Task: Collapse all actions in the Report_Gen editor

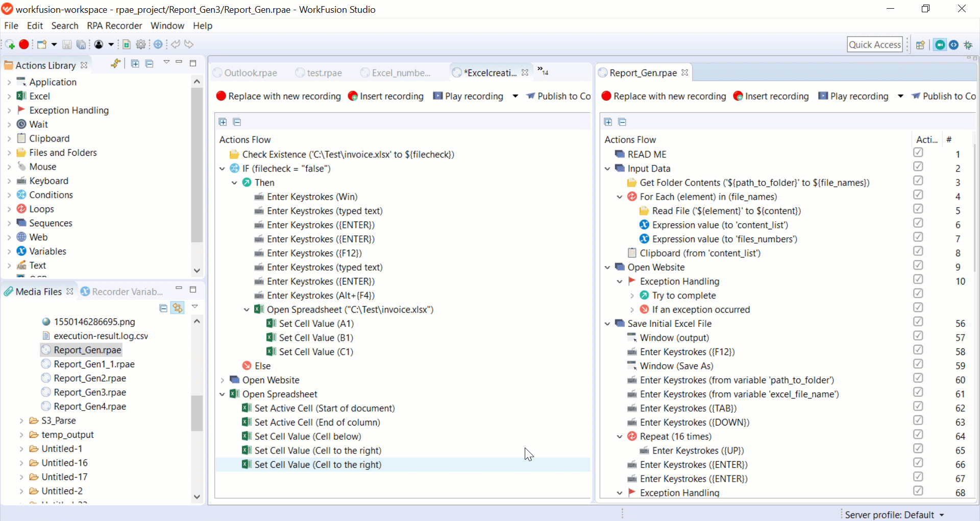Action: click(x=622, y=122)
